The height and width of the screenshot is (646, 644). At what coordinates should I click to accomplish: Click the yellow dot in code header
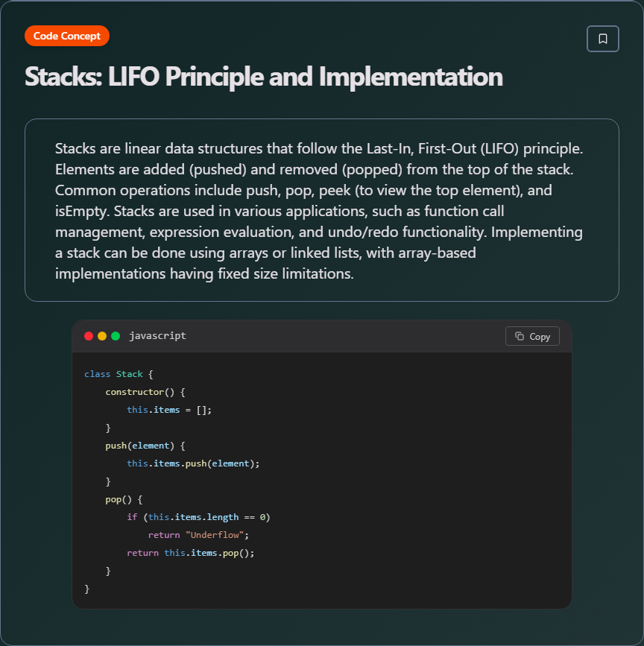(x=102, y=336)
